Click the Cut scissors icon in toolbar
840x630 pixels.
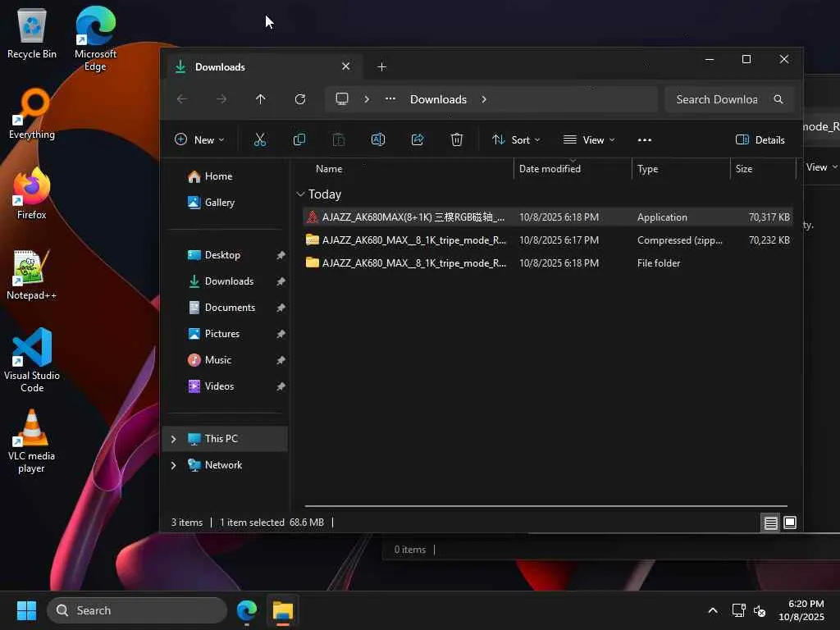[260, 139]
